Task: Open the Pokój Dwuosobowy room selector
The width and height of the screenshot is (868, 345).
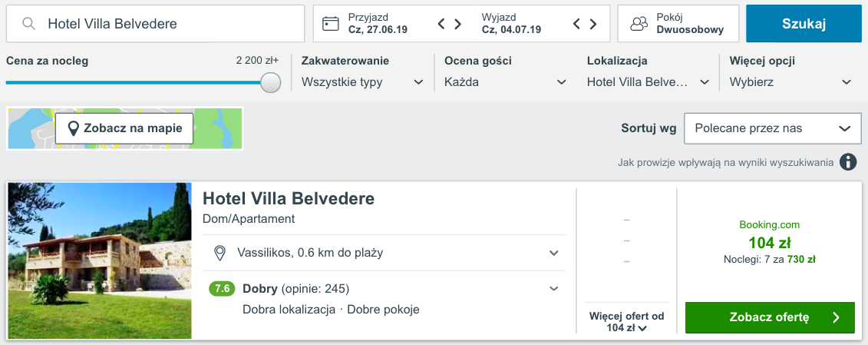Action: pos(678,24)
